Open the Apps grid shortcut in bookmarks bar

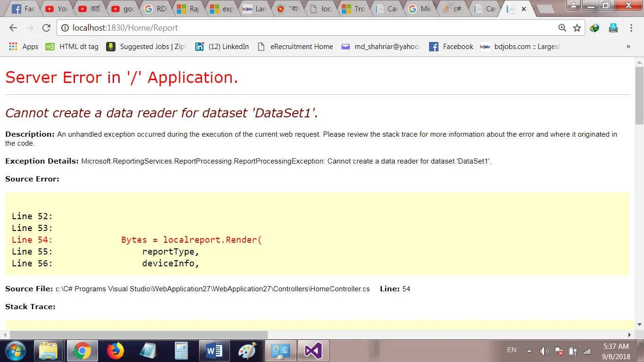(x=24, y=47)
